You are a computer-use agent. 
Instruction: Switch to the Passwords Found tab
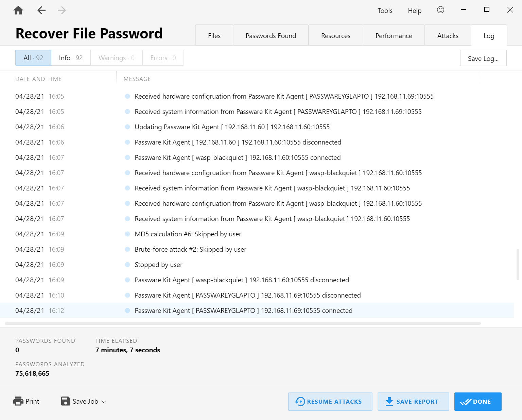tap(271, 35)
